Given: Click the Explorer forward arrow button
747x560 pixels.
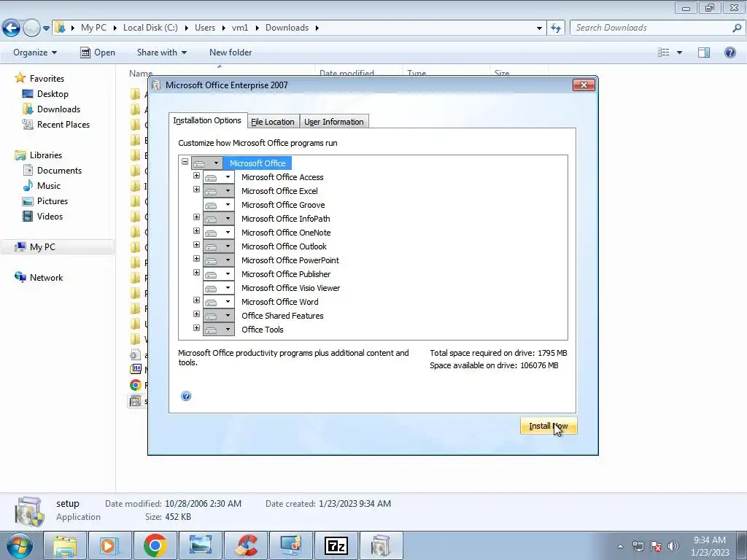Looking at the screenshot, I should (31, 28).
